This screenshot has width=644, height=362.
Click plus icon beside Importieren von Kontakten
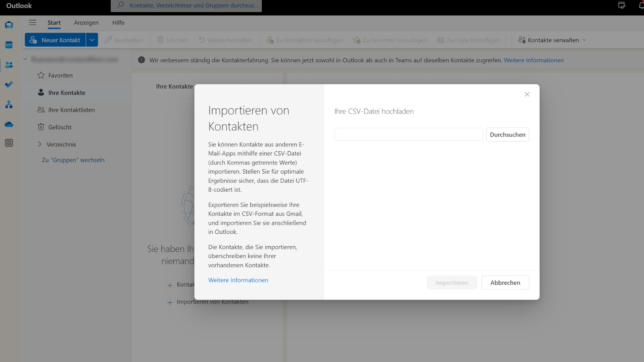pyautogui.click(x=170, y=302)
